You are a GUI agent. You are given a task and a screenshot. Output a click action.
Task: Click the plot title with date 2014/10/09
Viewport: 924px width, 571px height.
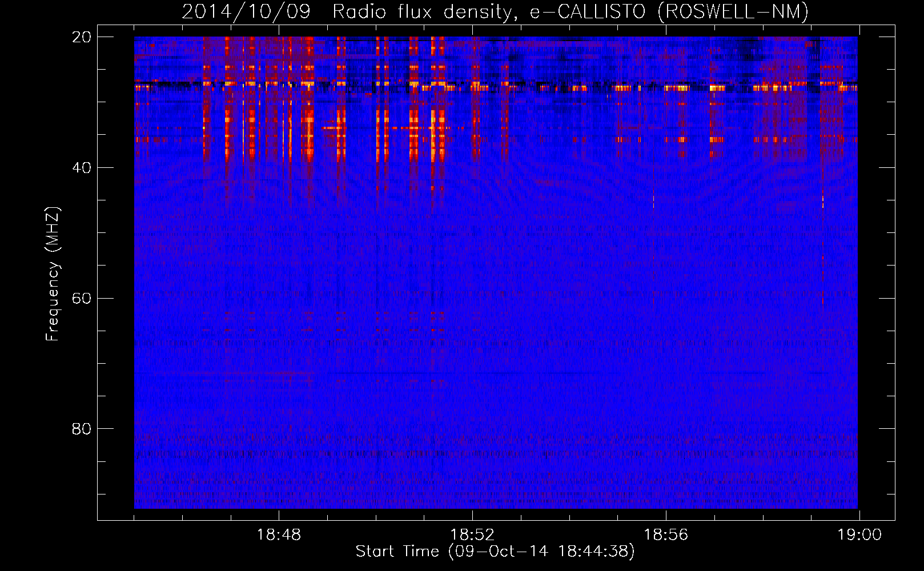(495, 11)
